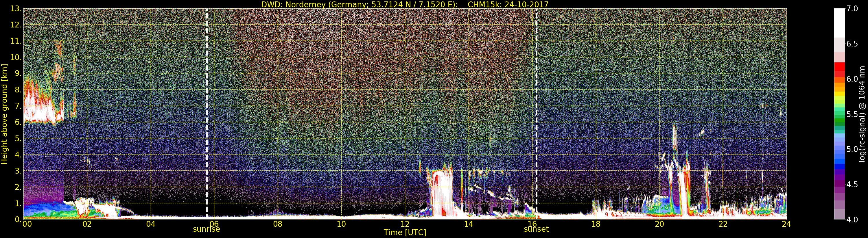Click the station title "DWD: Norderney (Germany; 53.7124 N / 7.1520 E)"

[360, 4]
